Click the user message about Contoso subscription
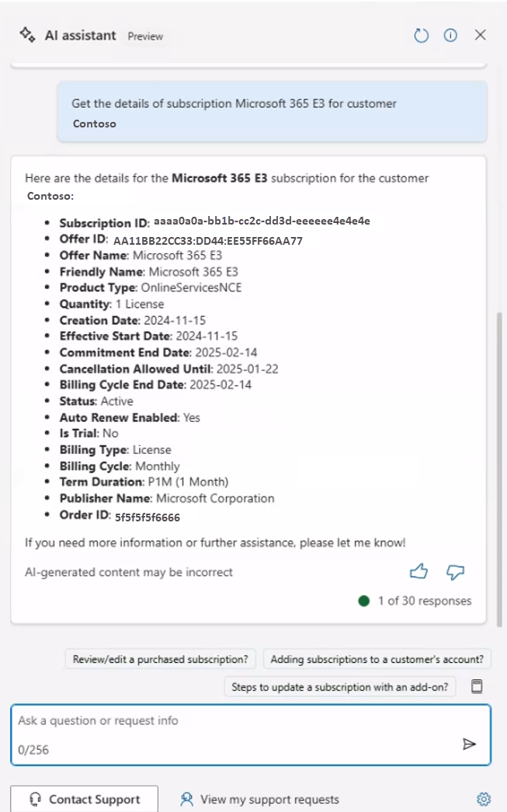The height and width of the screenshot is (812, 507). point(272,113)
